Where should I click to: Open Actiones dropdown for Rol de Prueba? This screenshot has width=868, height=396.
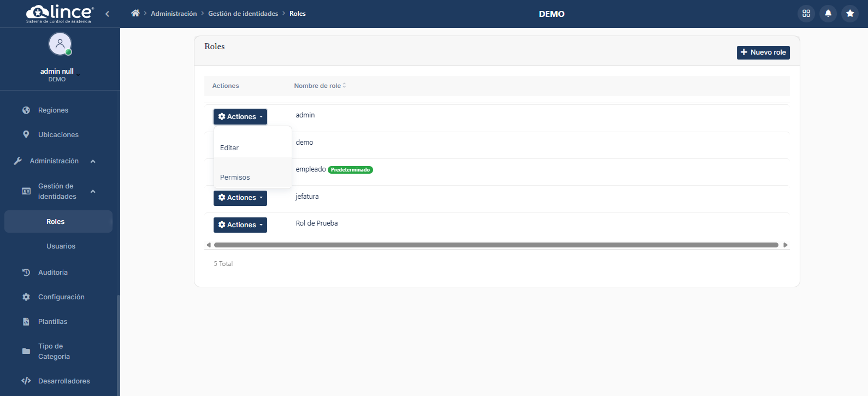coord(240,225)
